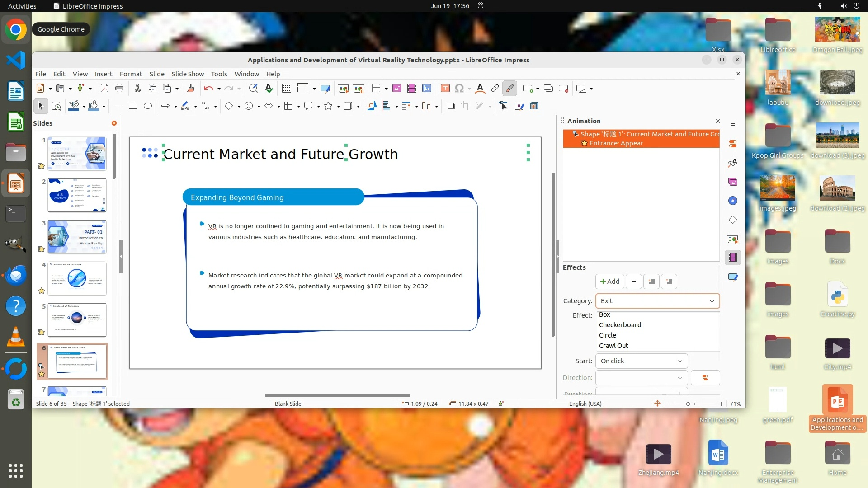Click the Add effect button
This screenshot has width=868, height=488.
609,282
